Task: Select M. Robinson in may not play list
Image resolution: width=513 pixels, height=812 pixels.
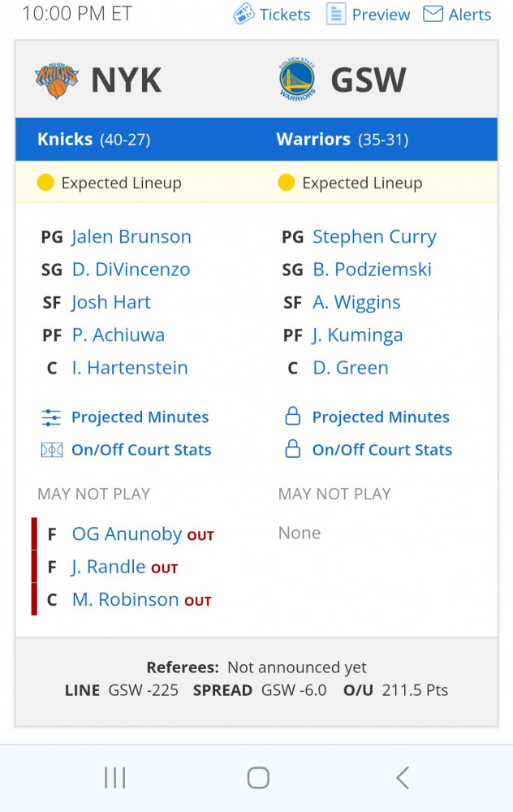Action: coord(125,600)
